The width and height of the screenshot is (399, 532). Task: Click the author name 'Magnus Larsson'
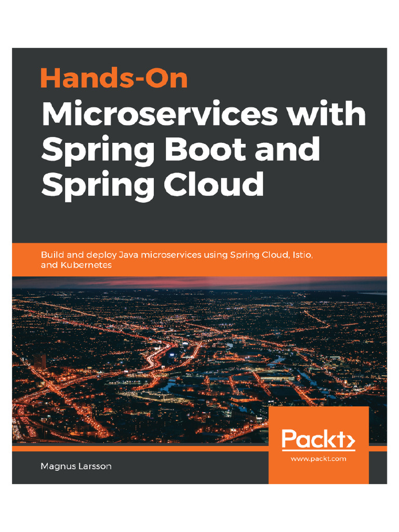coord(76,466)
